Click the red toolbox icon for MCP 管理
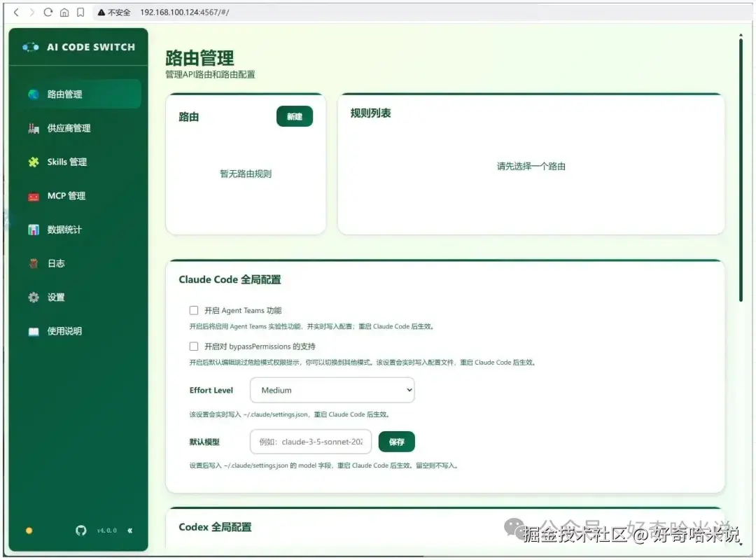756x560 pixels. click(34, 196)
